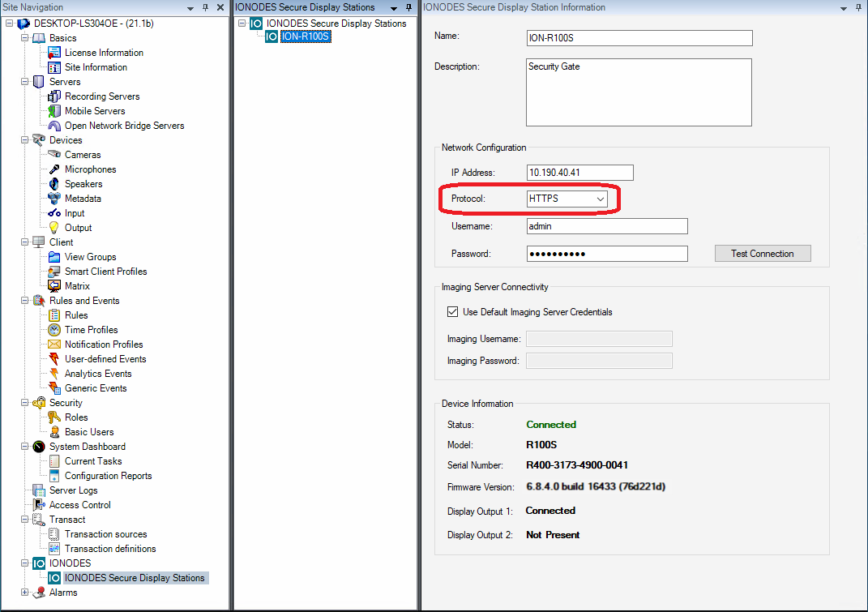
Task: Collapse the Client tree node
Action: coord(25,242)
